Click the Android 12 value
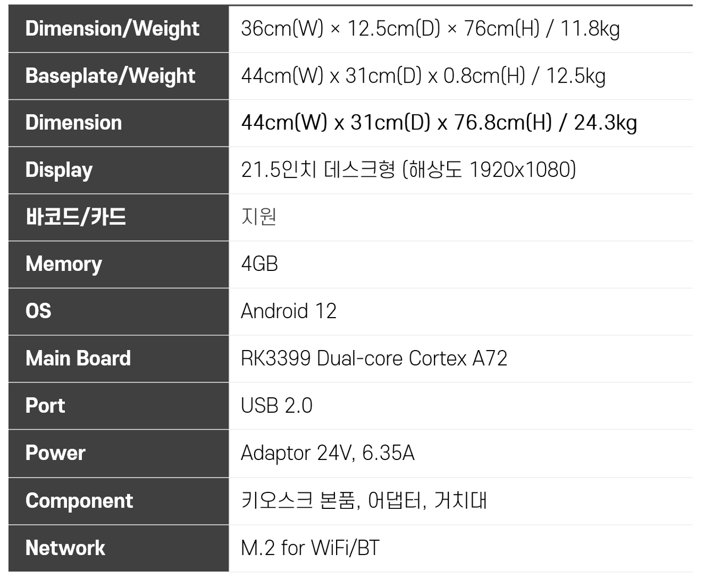Image resolution: width=704 pixels, height=588 pixels. pos(289,311)
